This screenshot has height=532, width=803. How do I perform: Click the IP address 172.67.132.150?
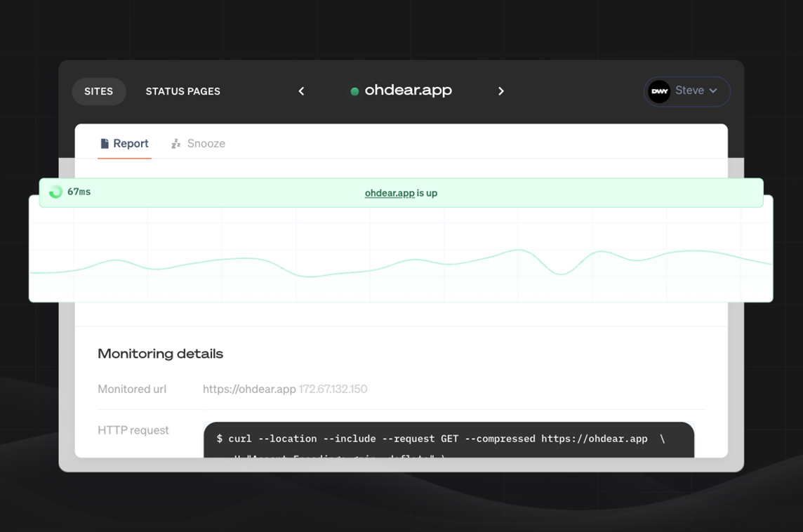coord(333,389)
